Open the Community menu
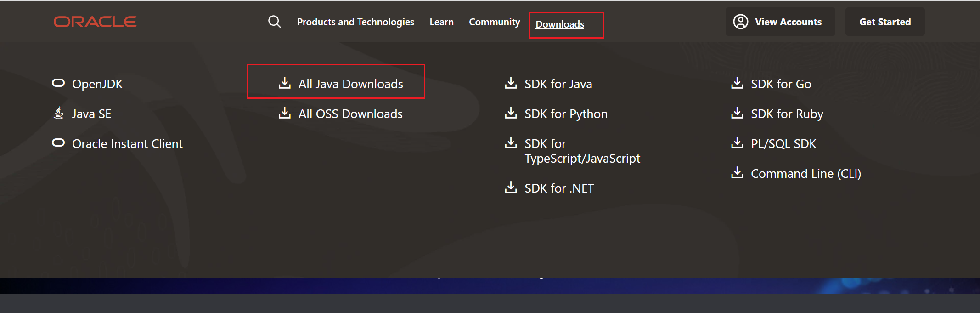 tap(494, 22)
